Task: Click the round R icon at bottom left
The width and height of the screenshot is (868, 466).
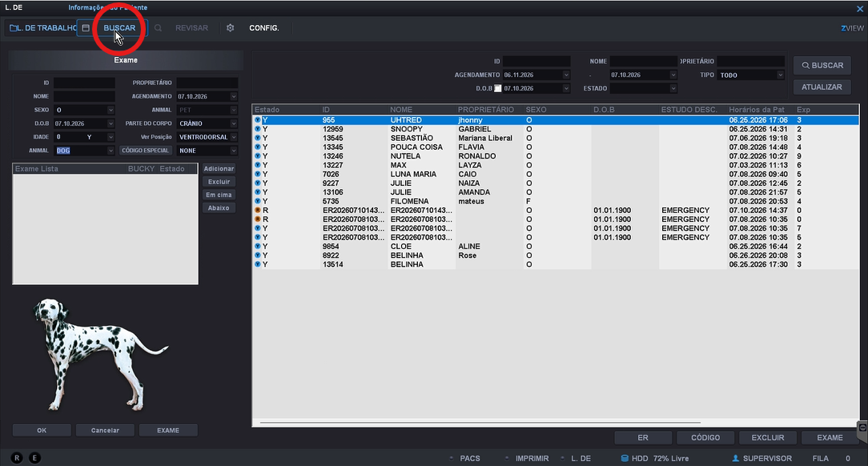Action: tap(17, 458)
